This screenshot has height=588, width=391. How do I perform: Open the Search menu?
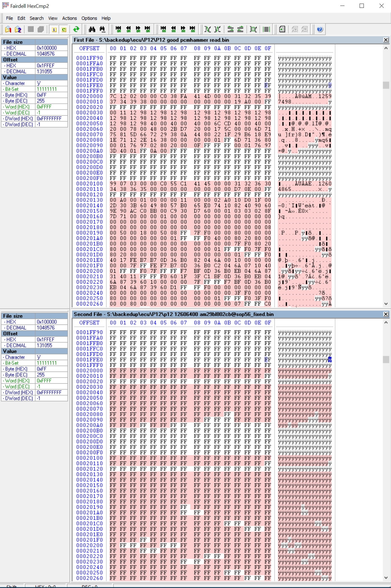[37, 18]
